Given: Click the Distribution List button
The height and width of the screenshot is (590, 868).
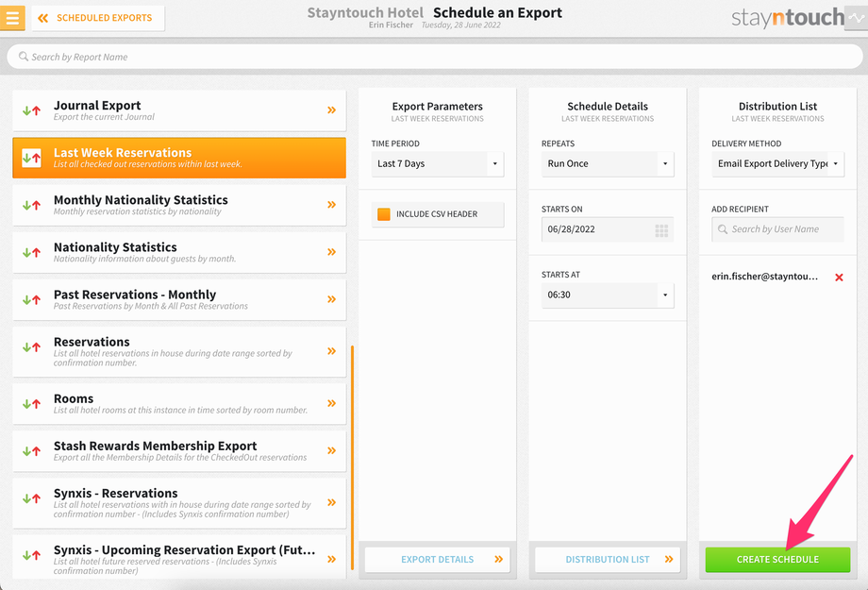Looking at the screenshot, I should [608, 560].
